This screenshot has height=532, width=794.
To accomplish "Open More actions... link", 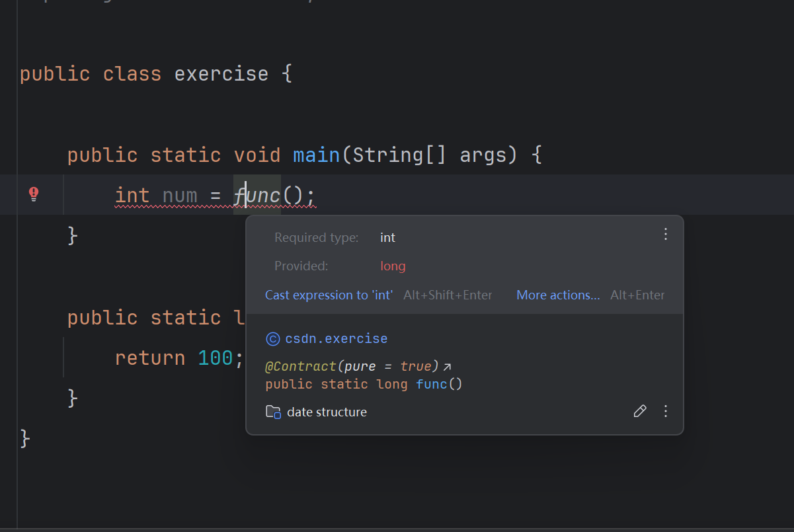I will pos(558,295).
